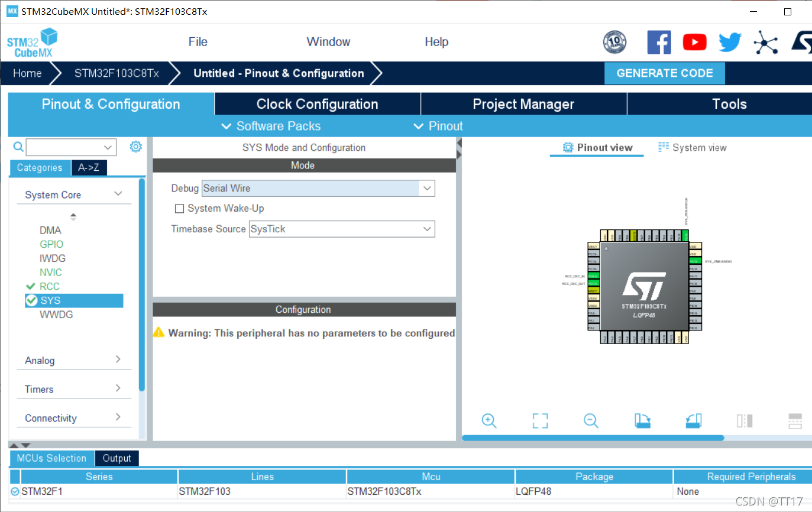Select IWDG in System Core list
The image size is (812, 512).
pos(53,258)
